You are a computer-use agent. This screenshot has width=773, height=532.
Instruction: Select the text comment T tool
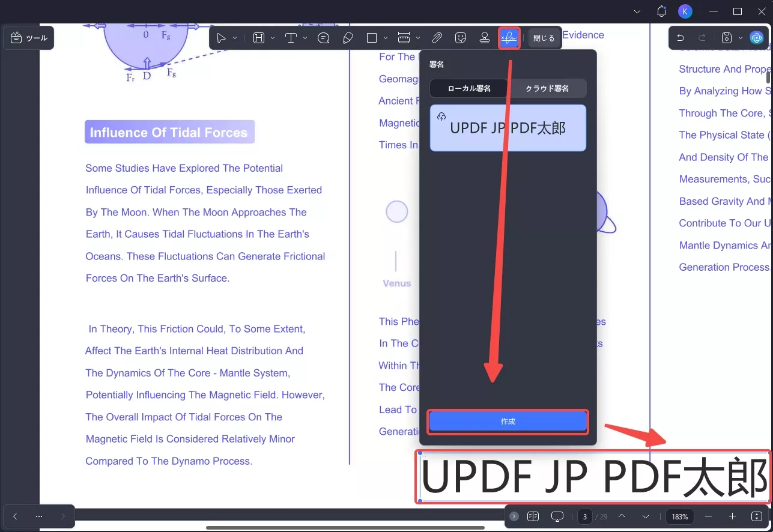pyautogui.click(x=291, y=38)
